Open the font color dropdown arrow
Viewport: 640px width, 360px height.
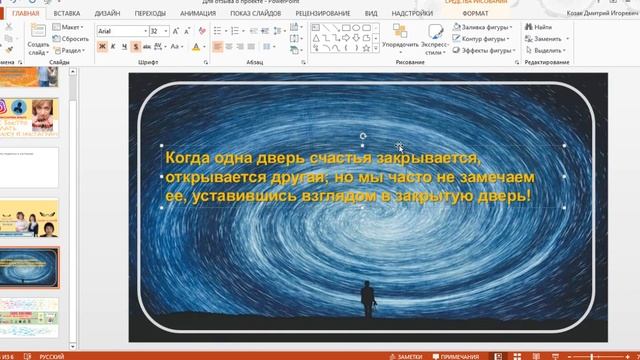click(204, 47)
